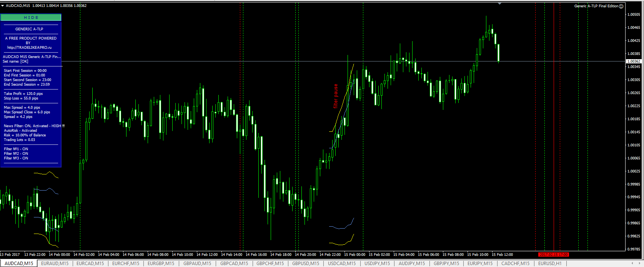Viewport: 644px width, 267px height.
Task: Click the 0.99785 price axis label
Action: coord(634,249)
